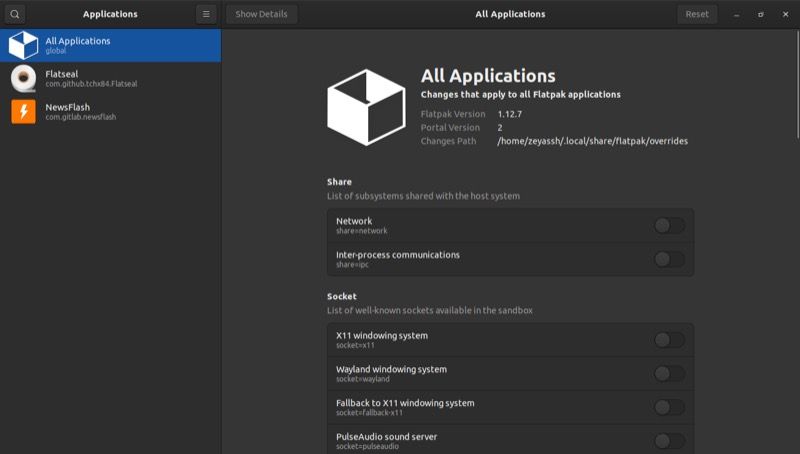
Task: Open the hamburger main menu
Action: [205, 14]
